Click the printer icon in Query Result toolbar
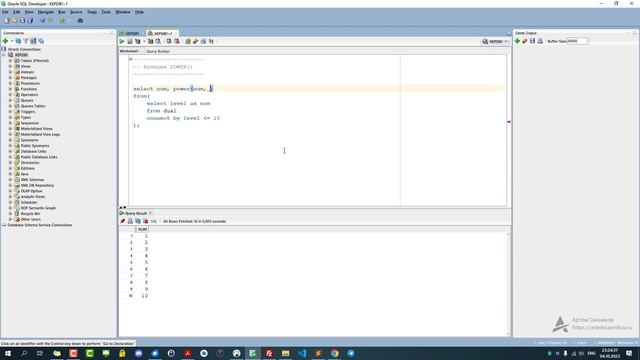 click(130, 221)
